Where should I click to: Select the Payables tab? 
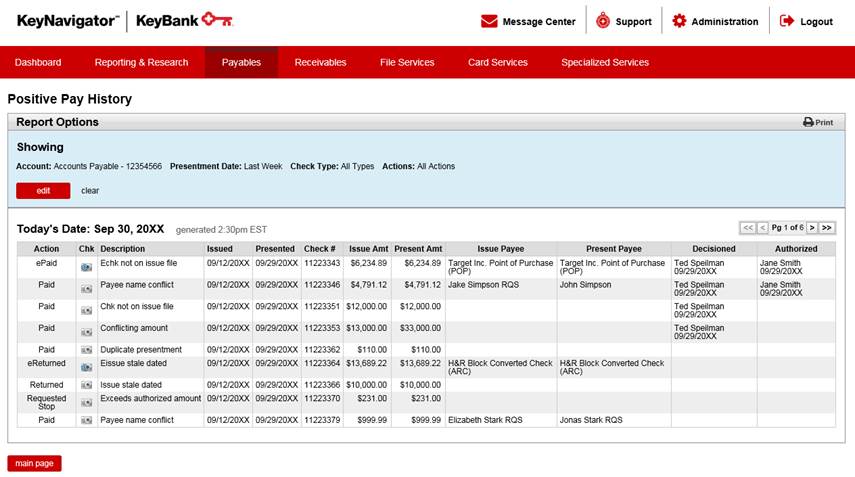[241, 62]
